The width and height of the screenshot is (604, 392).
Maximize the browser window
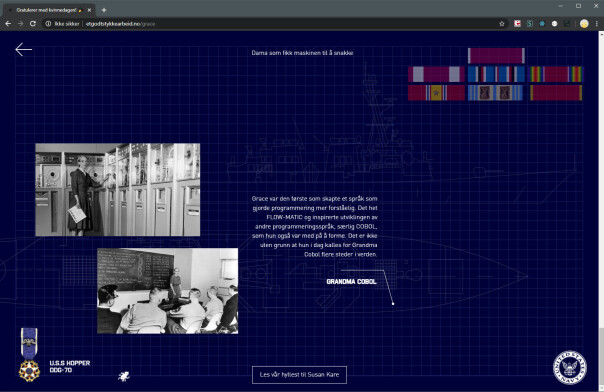578,6
